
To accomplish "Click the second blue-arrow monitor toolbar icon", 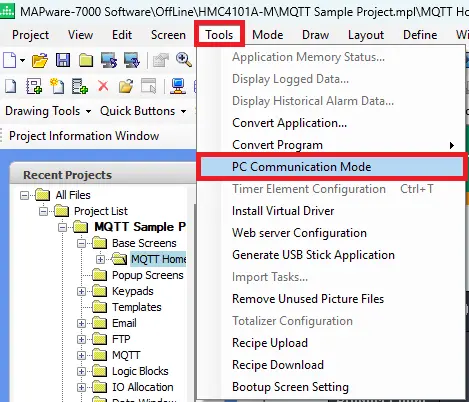I will pyautogui.click(x=132, y=60).
